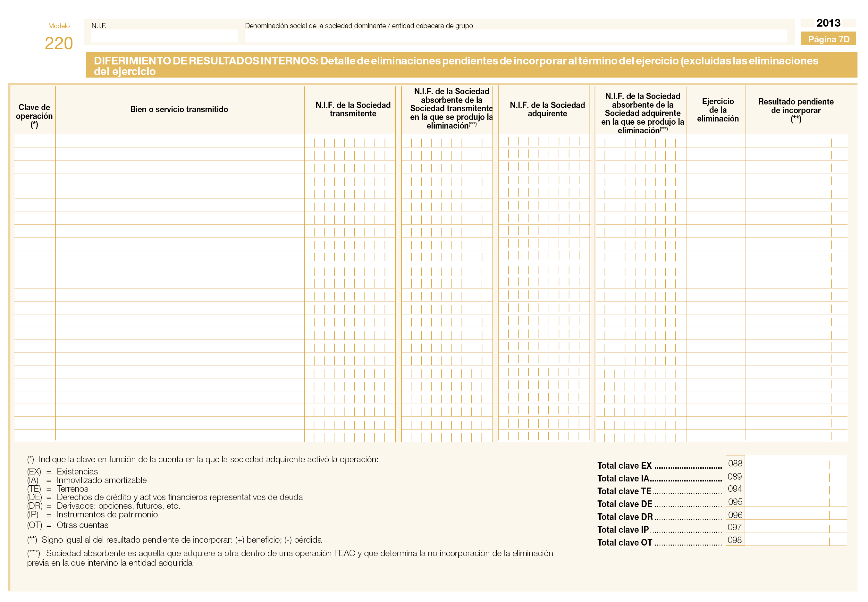
Task: Click the absorbente de la Sociedad transmitente header
Action: click(x=451, y=109)
